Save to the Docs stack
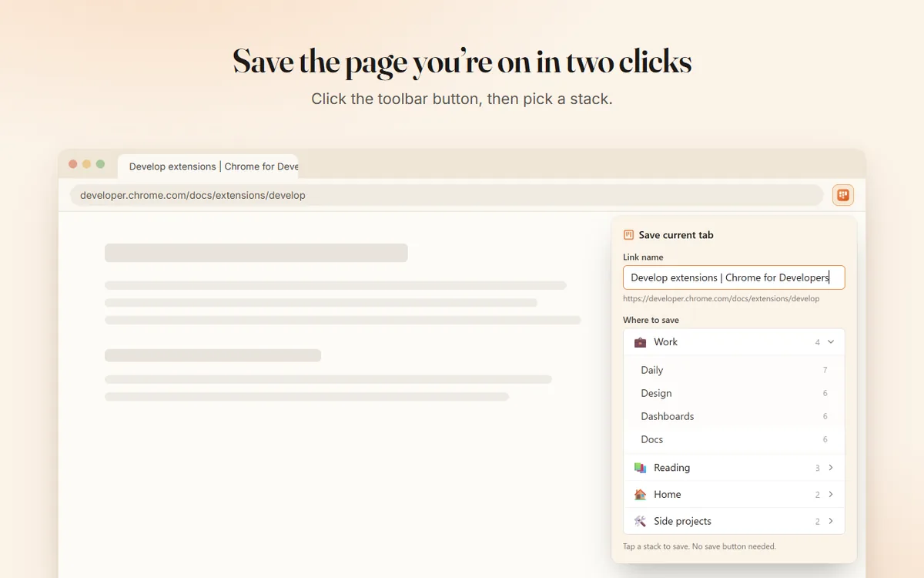 pos(734,440)
